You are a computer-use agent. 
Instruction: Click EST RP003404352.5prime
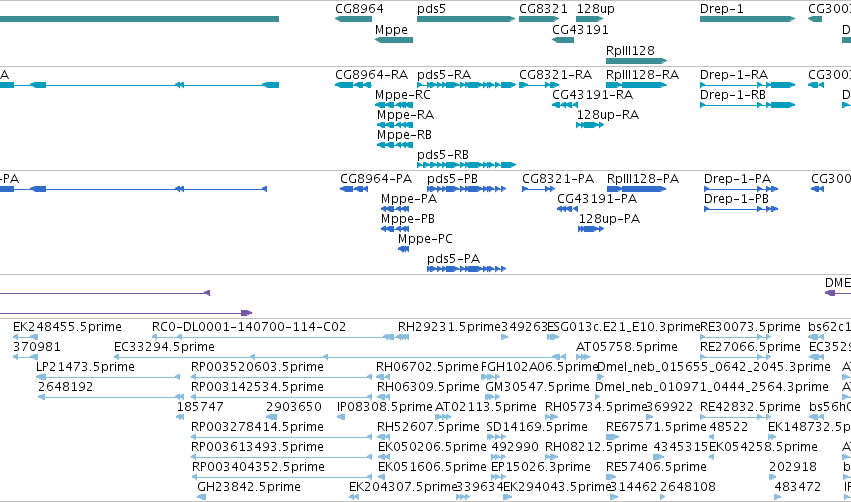click(258, 468)
